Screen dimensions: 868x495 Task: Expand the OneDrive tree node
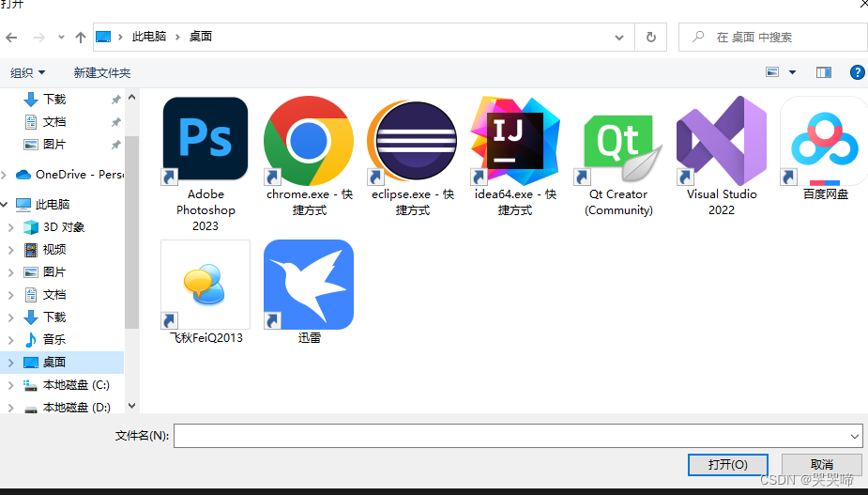5,175
